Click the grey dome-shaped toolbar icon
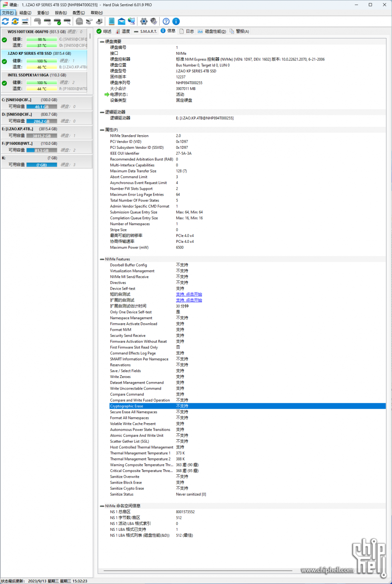The height and width of the screenshot is (584, 392). tap(79, 21)
